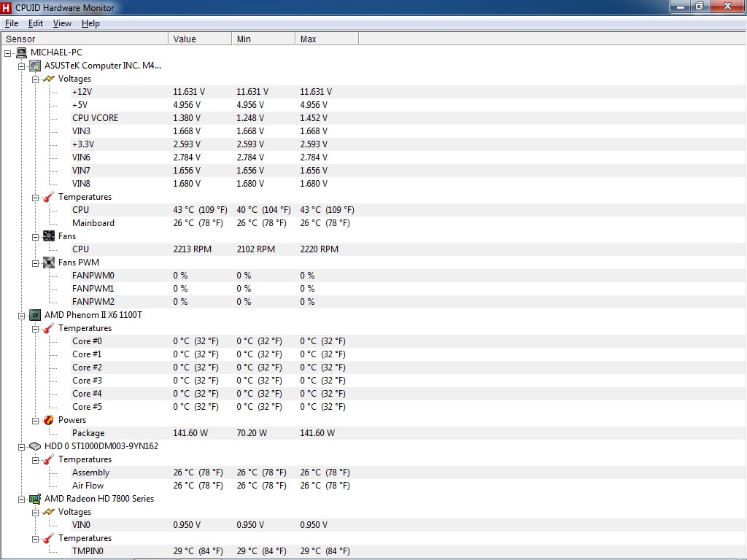
Task: Click the mainboard Temperatures thermometer icon
Action: pos(49,197)
